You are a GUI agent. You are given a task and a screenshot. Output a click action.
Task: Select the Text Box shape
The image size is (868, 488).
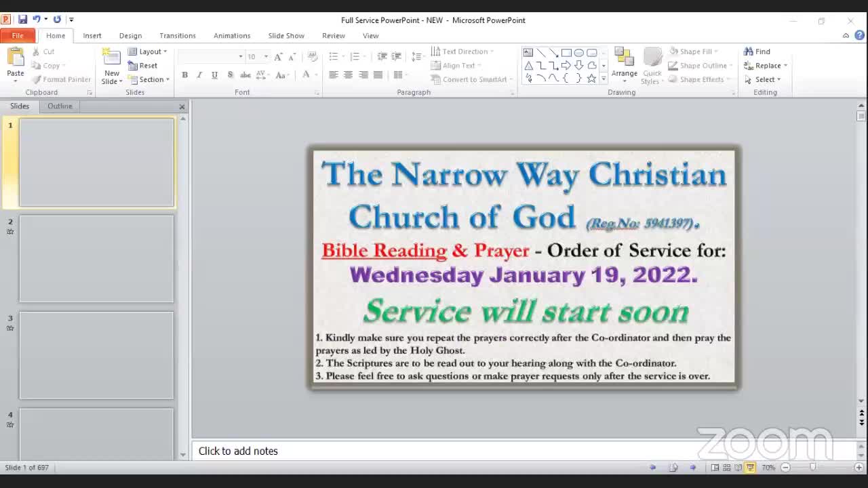(x=528, y=53)
